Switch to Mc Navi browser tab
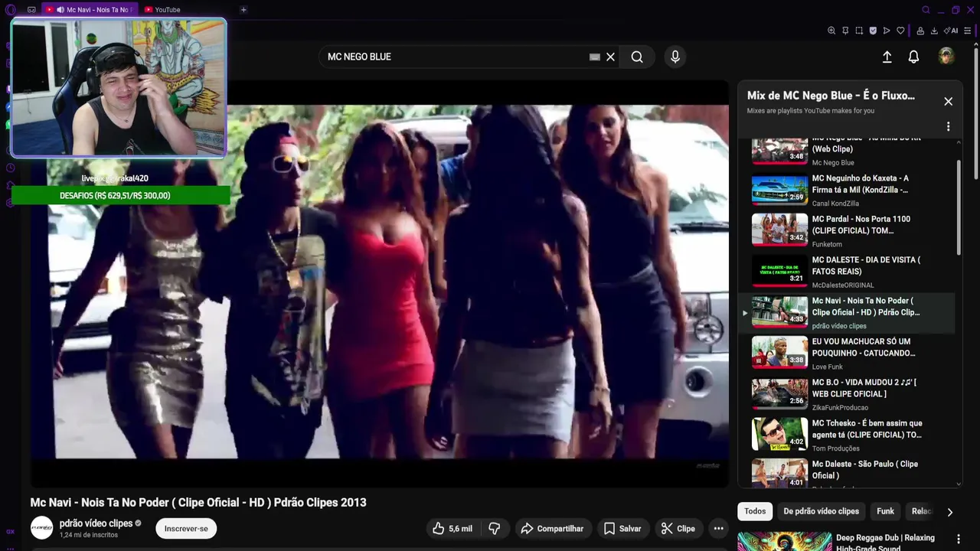This screenshot has height=551, width=980. [88, 10]
